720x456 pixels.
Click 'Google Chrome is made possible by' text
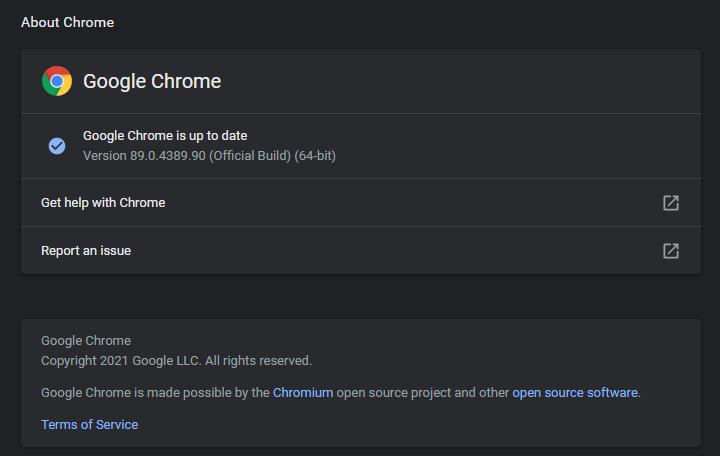[155, 393]
